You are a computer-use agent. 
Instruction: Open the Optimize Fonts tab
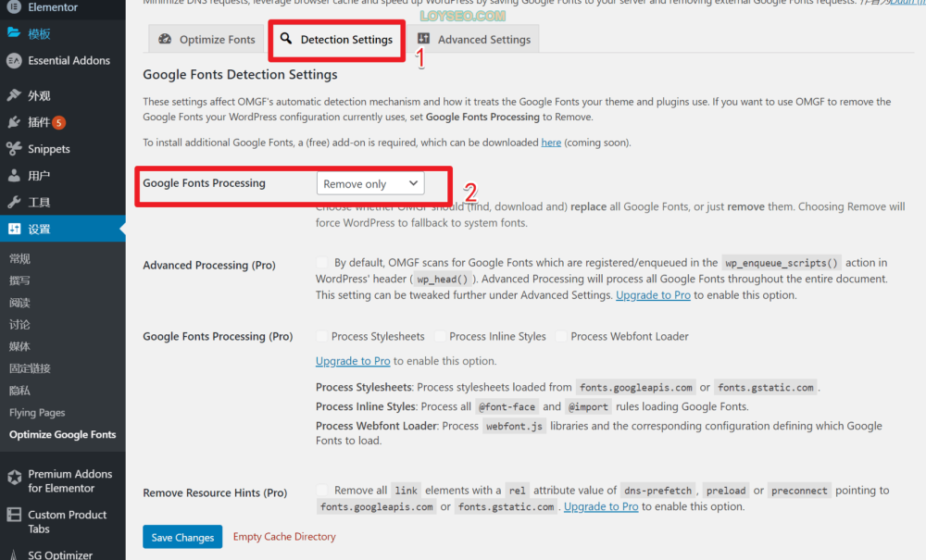[206, 39]
